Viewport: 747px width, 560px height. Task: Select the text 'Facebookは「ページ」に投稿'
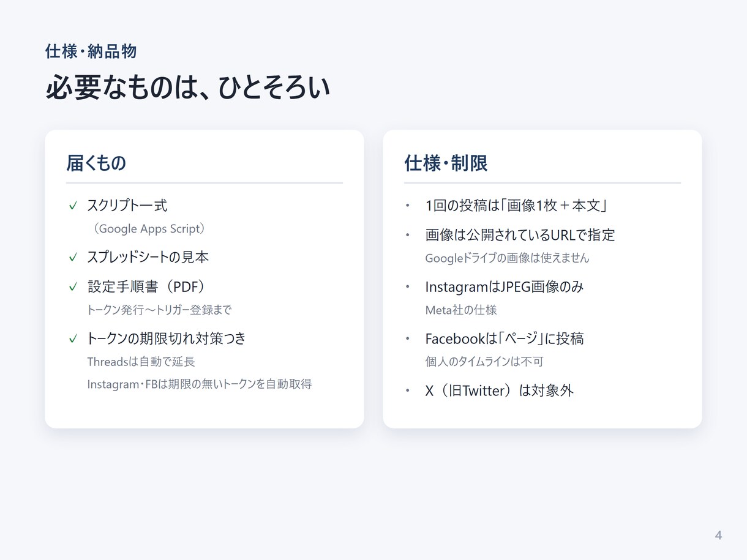(x=505, y=338)
